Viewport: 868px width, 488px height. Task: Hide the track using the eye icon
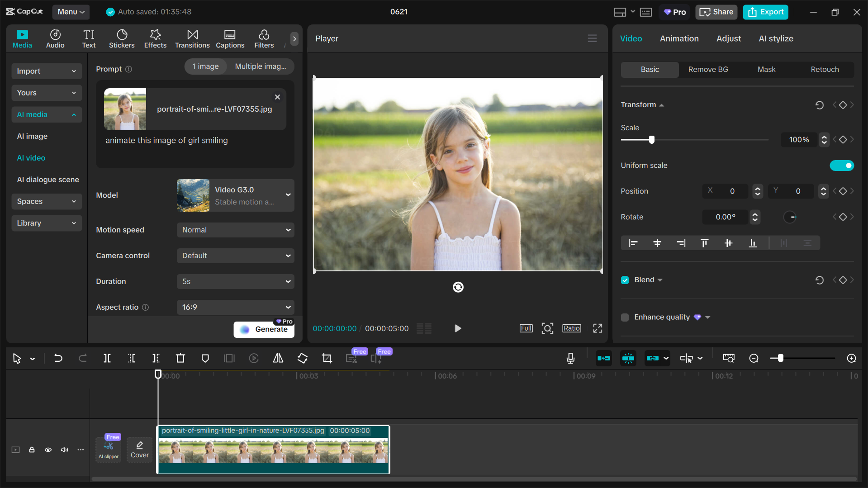[48, 450]
